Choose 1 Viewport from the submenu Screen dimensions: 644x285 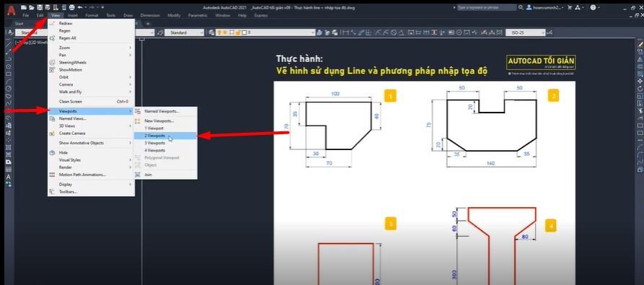166,128
